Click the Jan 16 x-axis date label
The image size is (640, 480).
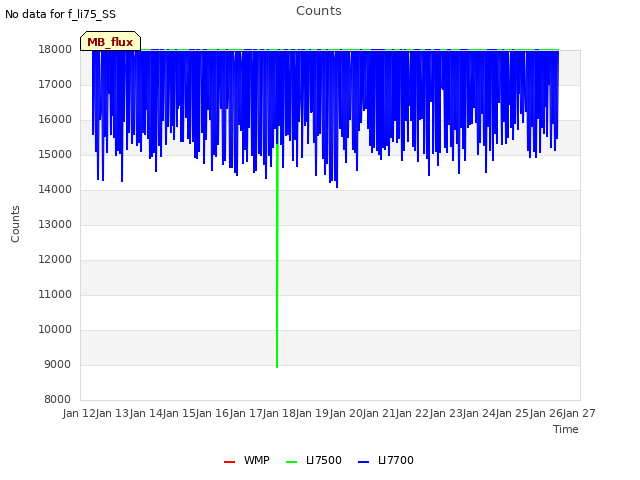pyautogui.click(x=213, y=413)
